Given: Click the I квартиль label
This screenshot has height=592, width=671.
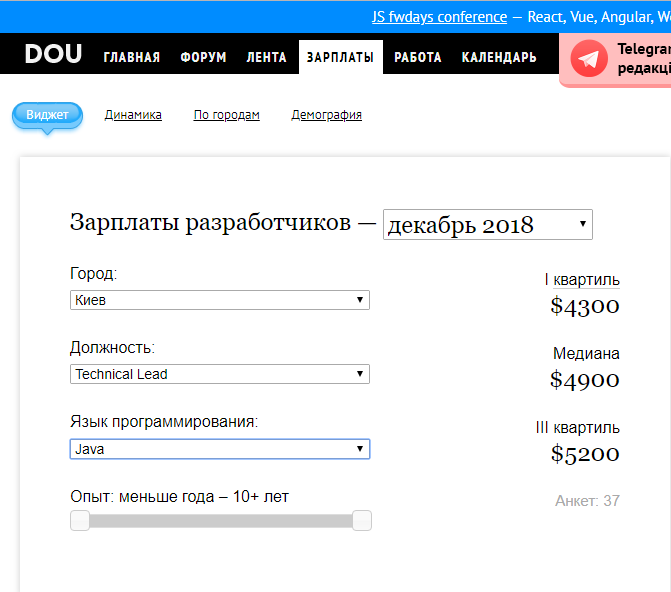Looking at the screenshot, I should (582, 280).
